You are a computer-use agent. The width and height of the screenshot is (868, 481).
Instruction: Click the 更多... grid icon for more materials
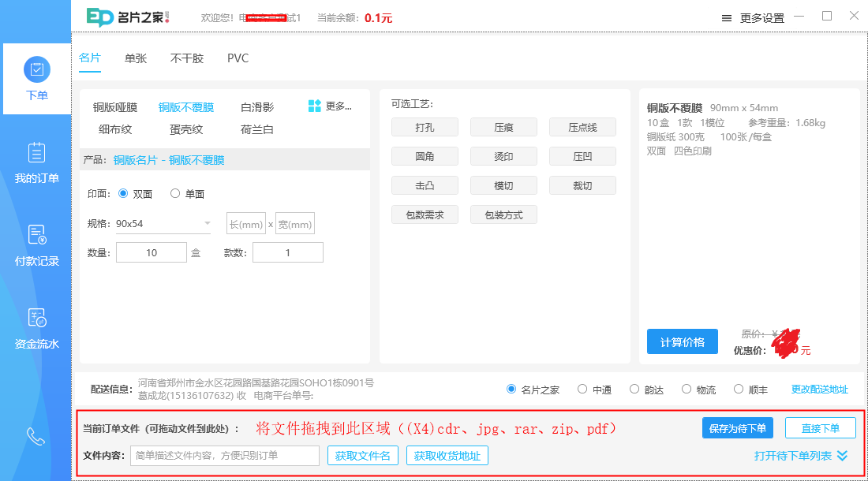[x=330, y=106]
